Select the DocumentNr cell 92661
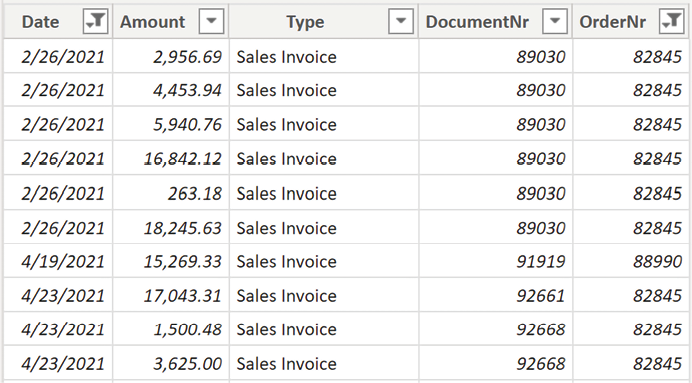 [x=496, y=296]
